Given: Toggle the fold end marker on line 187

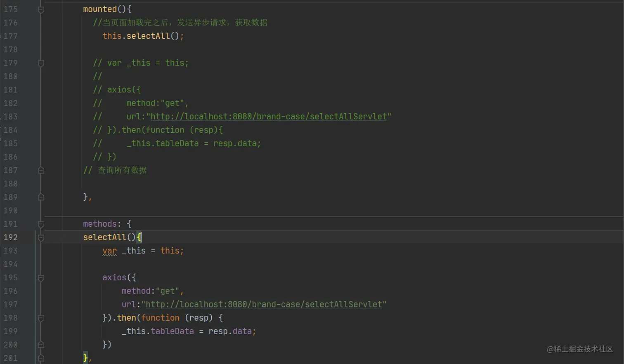Looking at the screenshot, I should [41, 170].
